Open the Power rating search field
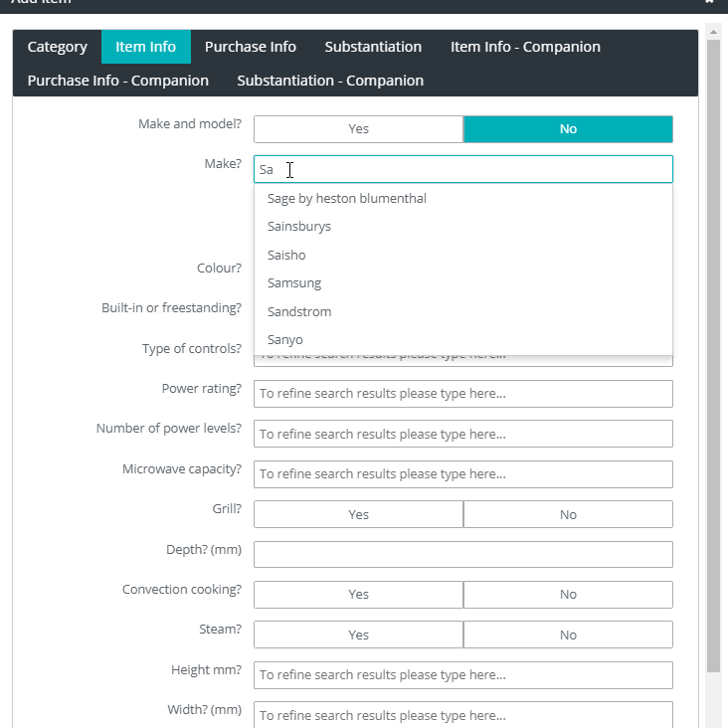Image resolution: width=728 pixels, height=728 pixels. (x=462, y=394)
